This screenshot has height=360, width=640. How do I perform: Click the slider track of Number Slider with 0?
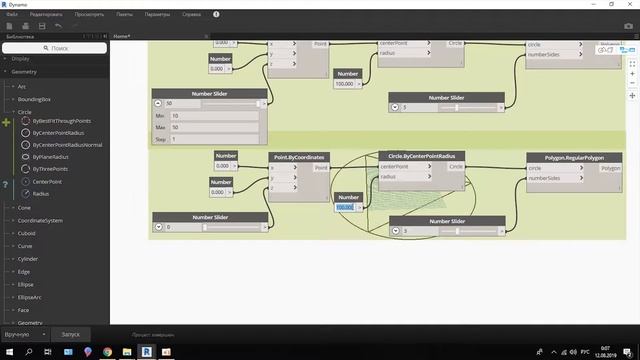[x=231, y=227]
